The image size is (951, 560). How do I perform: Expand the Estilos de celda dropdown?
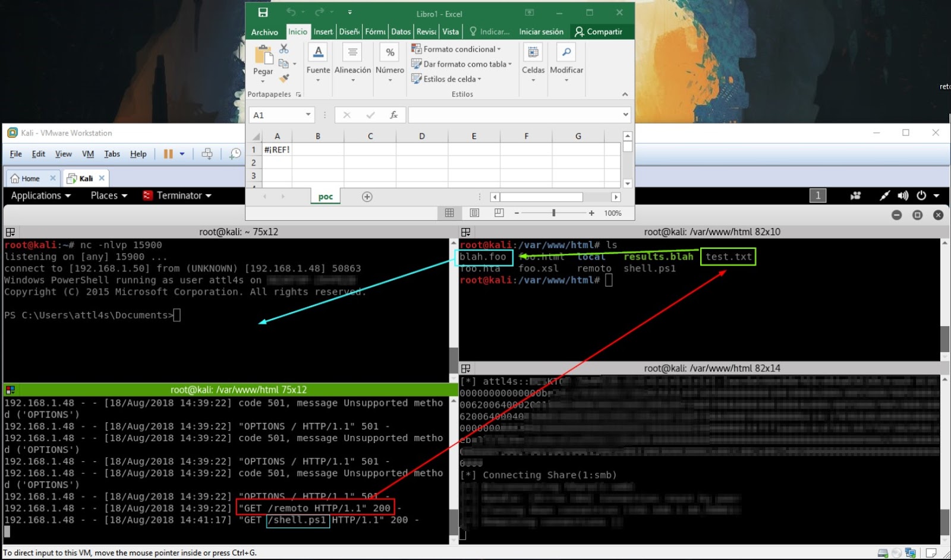pyautogui.click(x=479, y=79)
